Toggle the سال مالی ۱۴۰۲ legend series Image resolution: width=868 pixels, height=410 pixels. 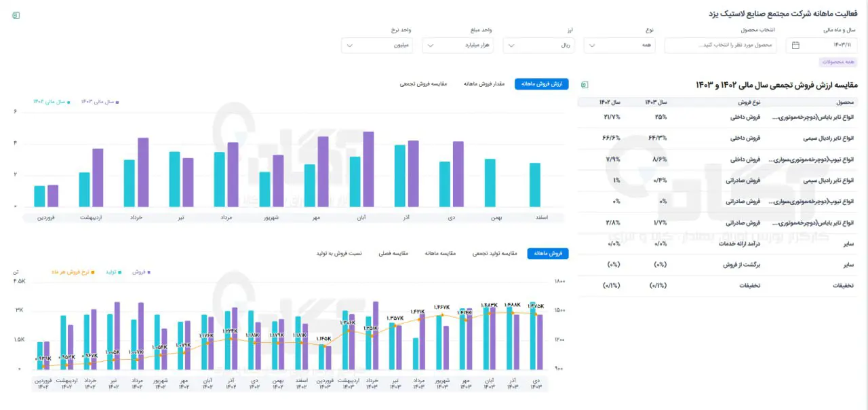[52, 101]
